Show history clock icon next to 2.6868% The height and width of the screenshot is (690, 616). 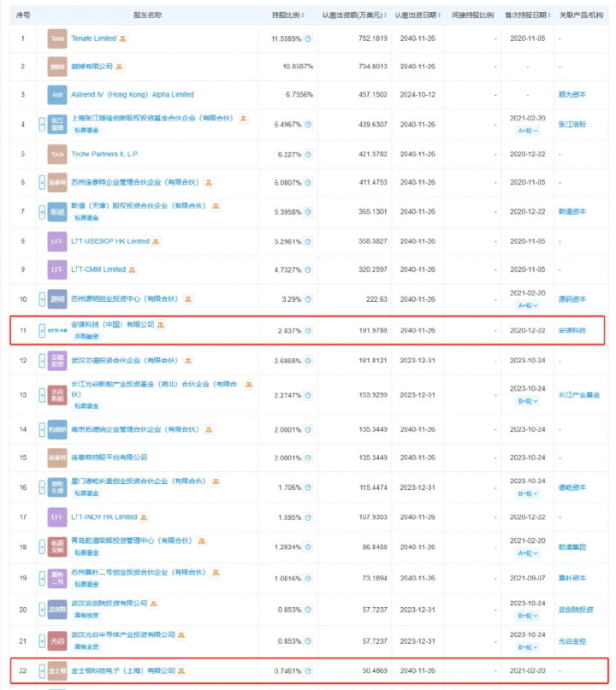coord(308,361)
